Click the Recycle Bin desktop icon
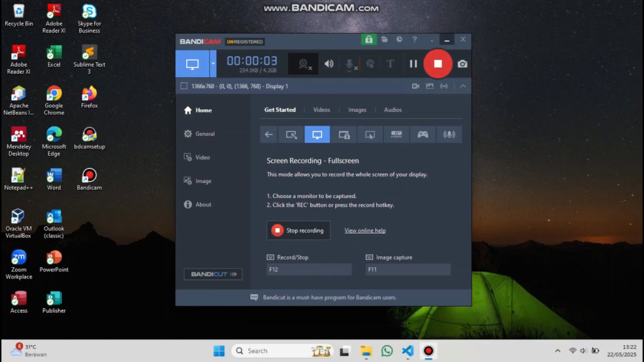This screenshot has width=644, height=362. point(19,15)
